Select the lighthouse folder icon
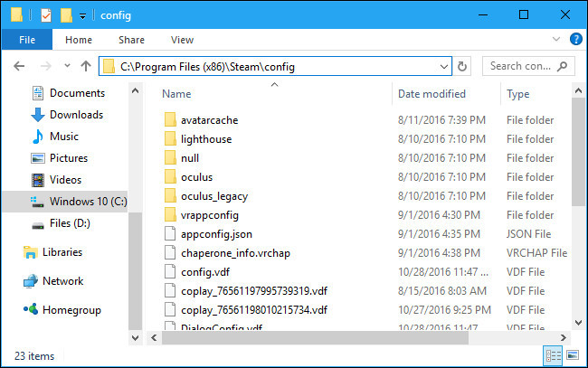Image resolution: width=588 pixels, height=368 pixels. pos(170,139)
